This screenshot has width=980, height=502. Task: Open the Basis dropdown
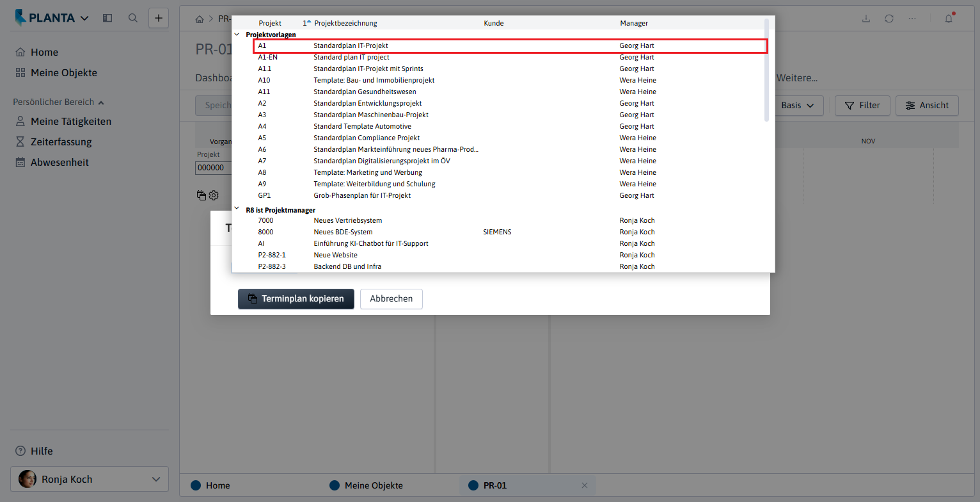click(798, 106)
